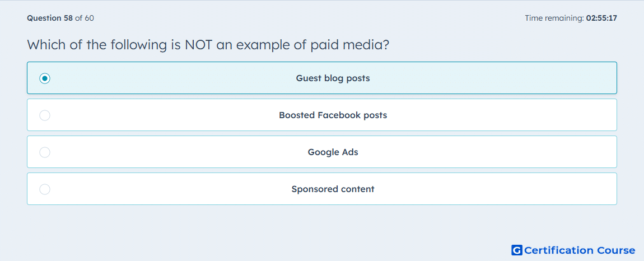Click the "Time remaining:" label
Image resolution: width=644 pixels, height=261 pixels.
(554, 18)
